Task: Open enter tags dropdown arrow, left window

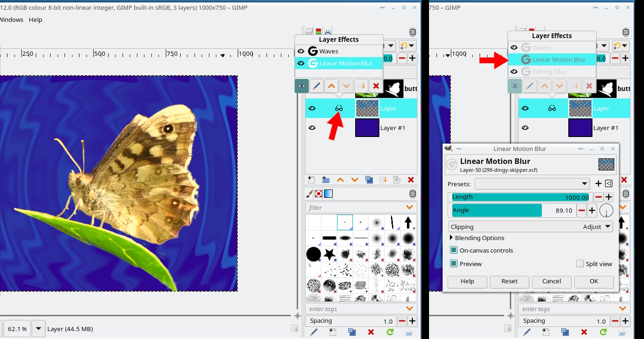Action: click(410, 309)
